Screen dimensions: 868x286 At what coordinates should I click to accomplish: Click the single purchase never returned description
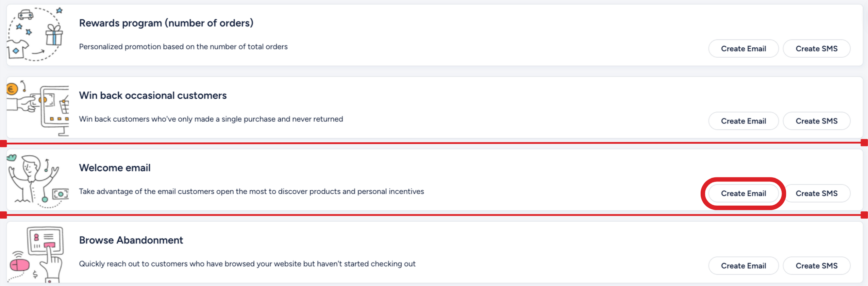(x=211, y=119)
